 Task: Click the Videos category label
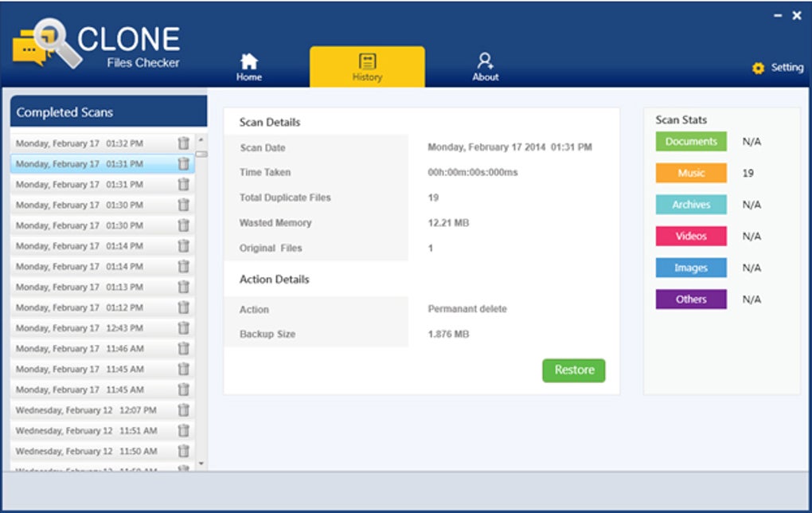click(x=691, y=237)
